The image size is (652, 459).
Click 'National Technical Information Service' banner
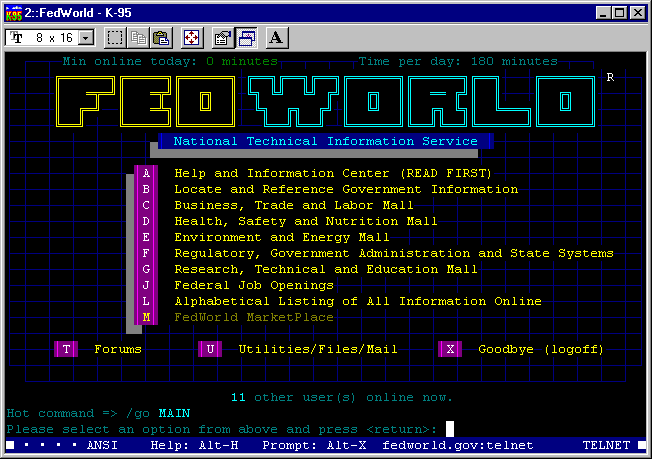coord(326,141)
